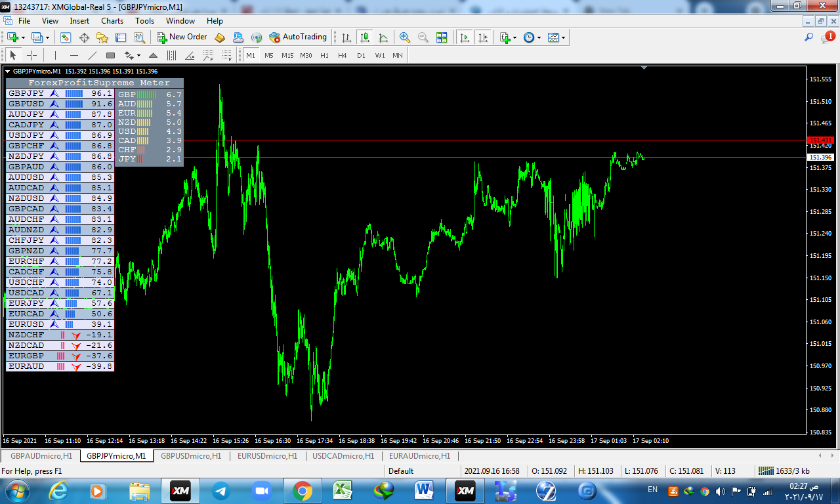Toggle the AutoTrading button
The image size is (840, 504).
pos(298,37)
